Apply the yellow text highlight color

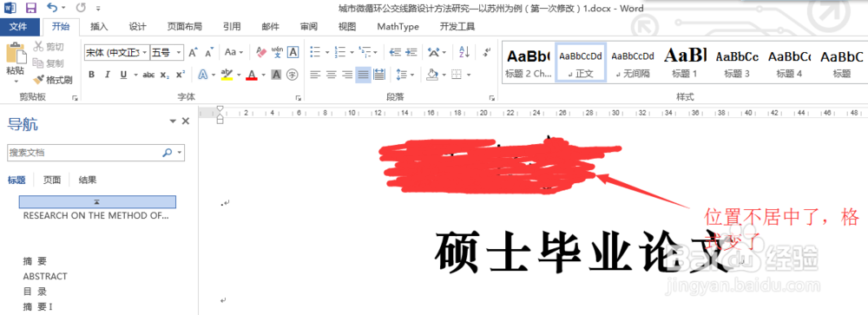(227, 75)
